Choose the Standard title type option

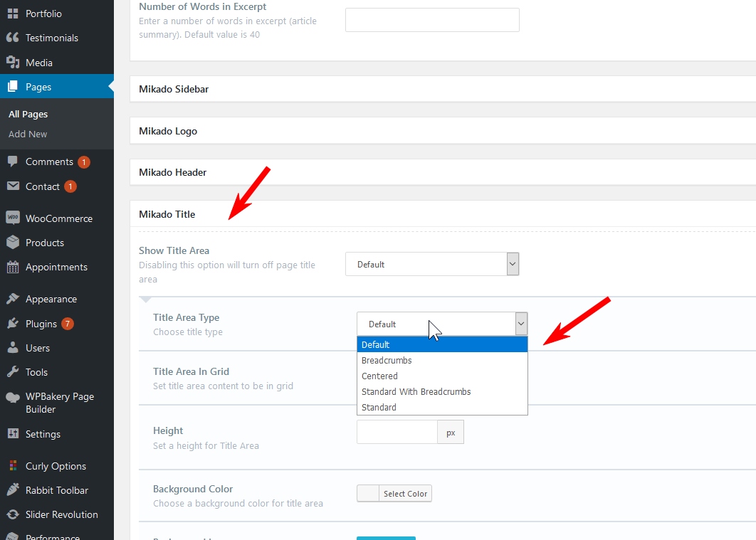442,407
